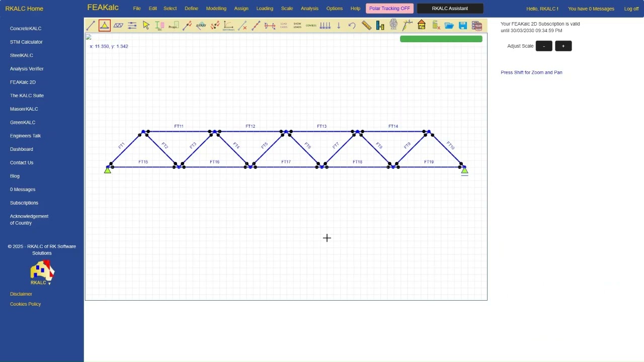This screenshot has width=644, height=362.
Task: Click the deflected frame analysis icon
Action: 408,25
